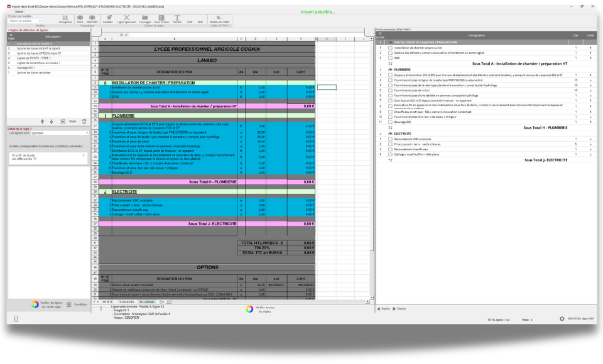This screenshot has height=364, width=603.
Task: Click the CHP toolbar item
Action: [x=190, y=22]
